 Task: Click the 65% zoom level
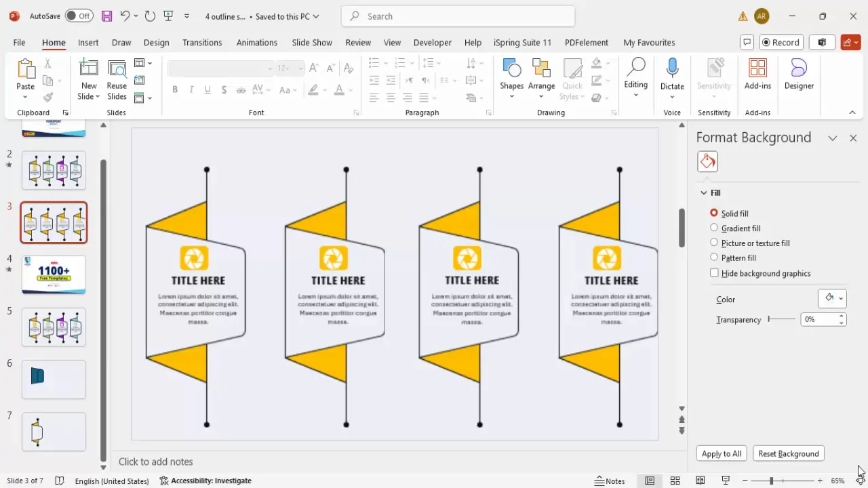(837, 481)
